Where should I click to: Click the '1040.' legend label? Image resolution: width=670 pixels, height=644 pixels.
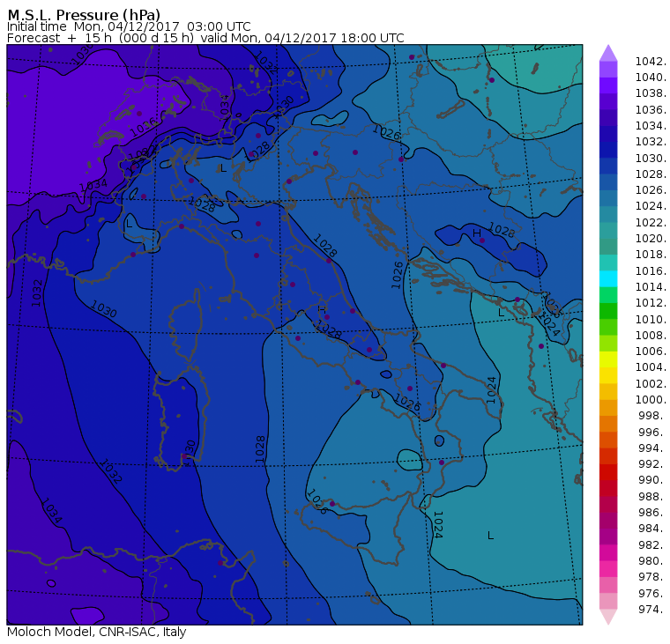pos(651,78)
